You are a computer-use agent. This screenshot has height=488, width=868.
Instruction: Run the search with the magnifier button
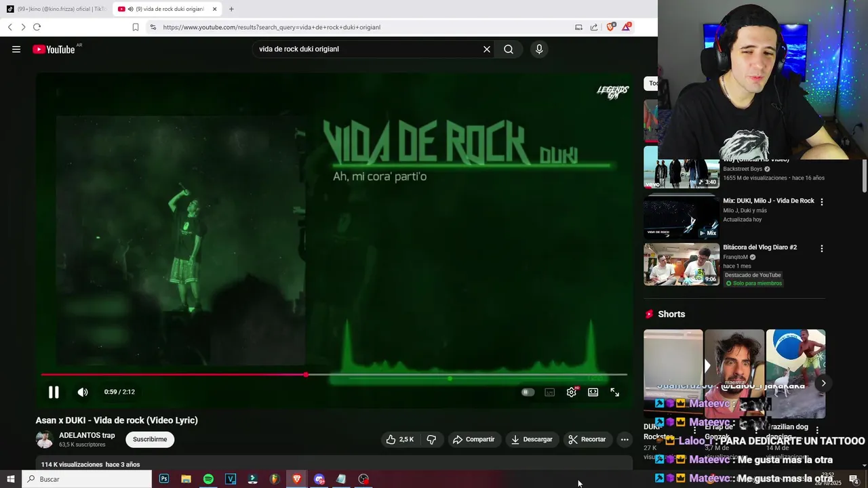click(509, 49)
